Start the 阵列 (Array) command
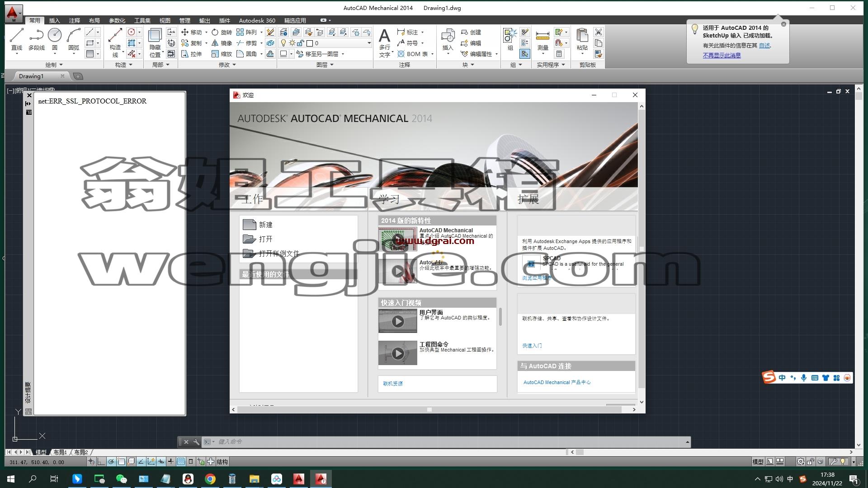This screenshot has height=488, width=868. tap(246, 32)
